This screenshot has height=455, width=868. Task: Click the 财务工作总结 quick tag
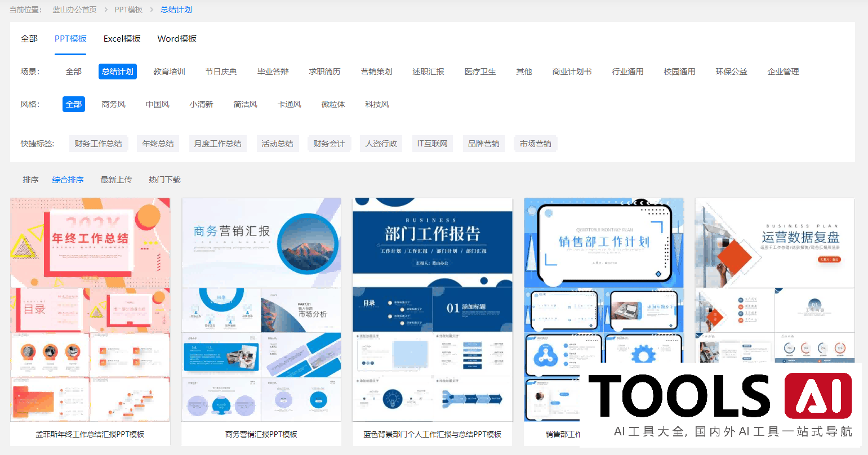pyautogui.click(x=99, y=144)
